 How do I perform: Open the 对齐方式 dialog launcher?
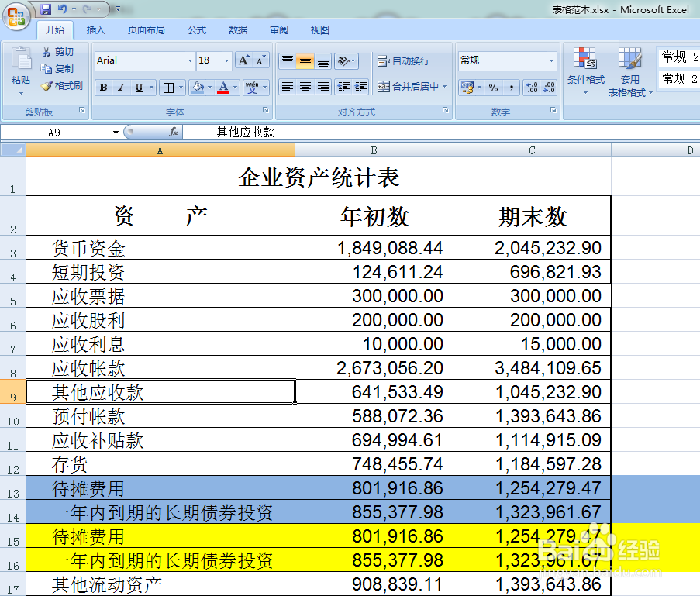point(446,110)
